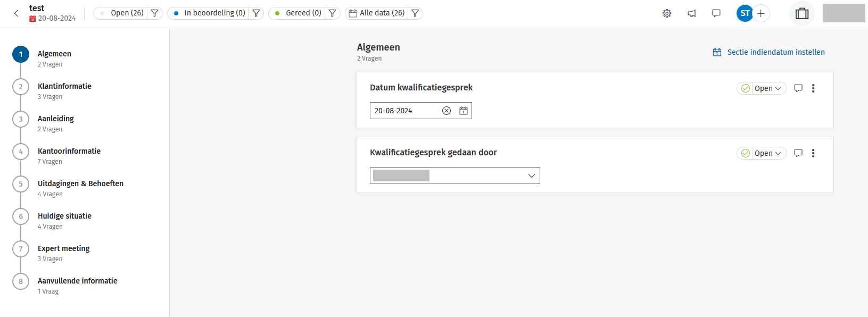Viewport: 868px width, 317px height.
Task: Click the Alle data (26) filter button
Action: 377,13
